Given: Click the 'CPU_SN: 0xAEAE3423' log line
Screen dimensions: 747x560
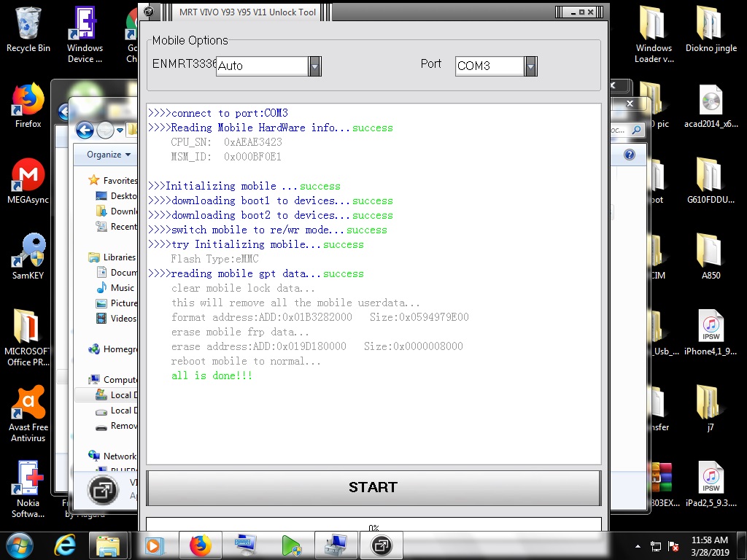Looking at the screenshot, I should click(x=226, y=142).
